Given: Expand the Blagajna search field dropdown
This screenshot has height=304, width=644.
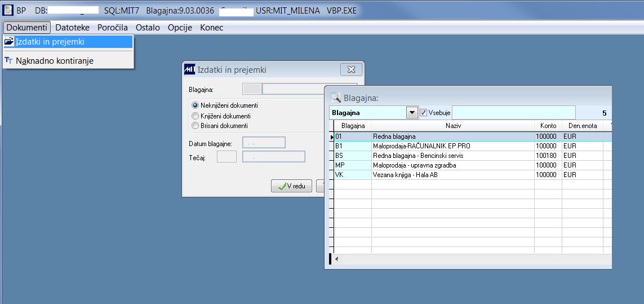Looking at the screenshot, I should [412, 113].
